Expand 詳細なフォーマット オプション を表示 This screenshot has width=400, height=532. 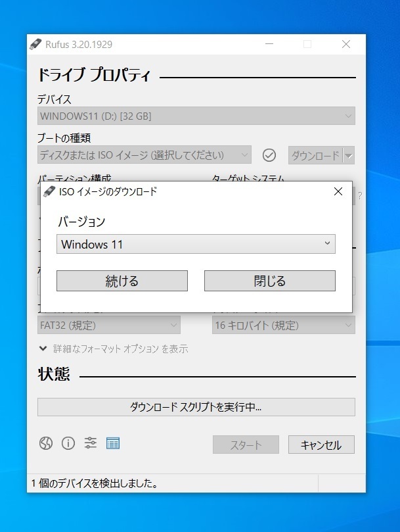pyautogui.click(x=114, y=349)
